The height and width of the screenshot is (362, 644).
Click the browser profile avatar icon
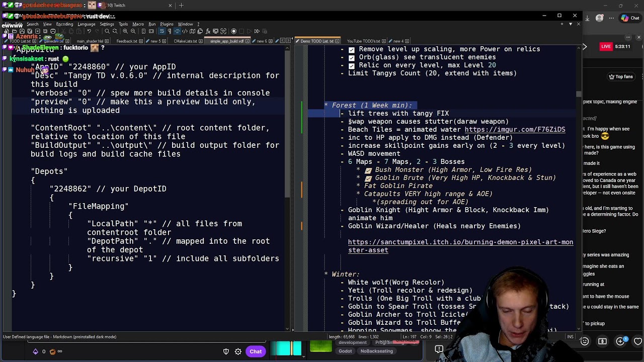coord(599,18)
